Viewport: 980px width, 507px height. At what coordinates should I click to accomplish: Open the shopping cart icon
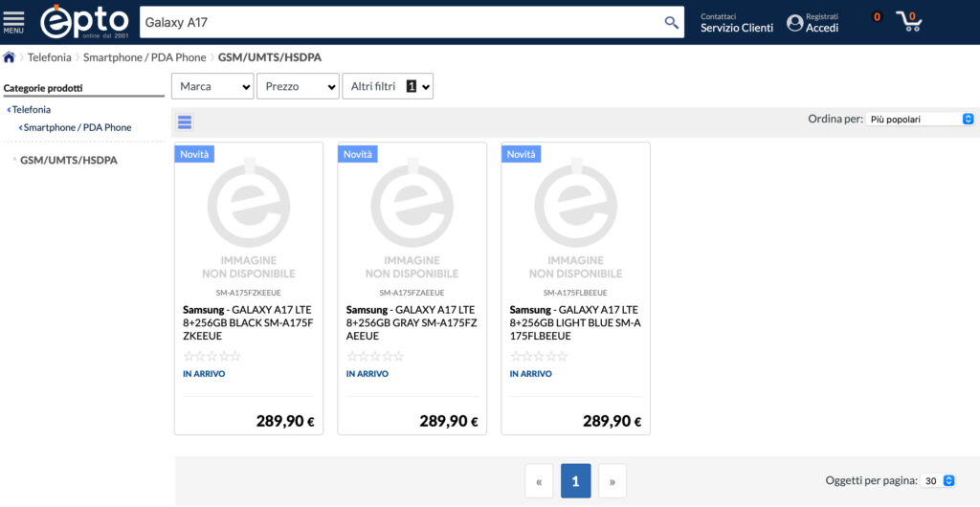(x=908, y=21)
